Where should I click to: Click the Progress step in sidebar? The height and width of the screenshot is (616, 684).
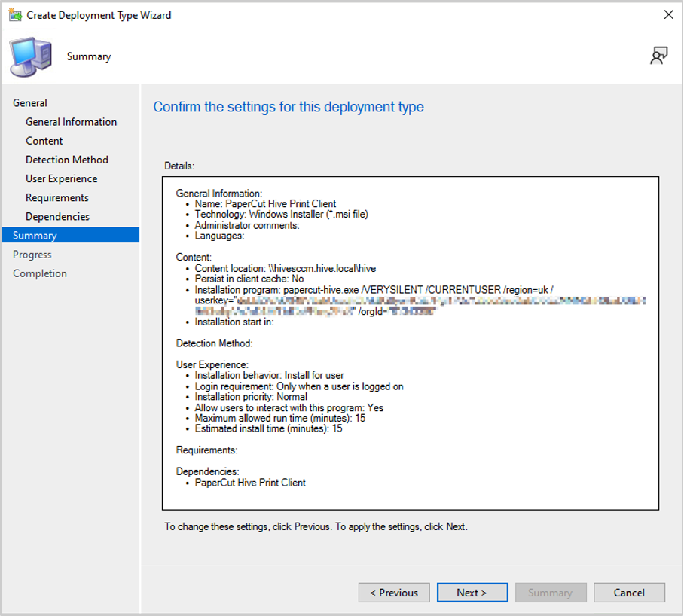click(32, 255)
